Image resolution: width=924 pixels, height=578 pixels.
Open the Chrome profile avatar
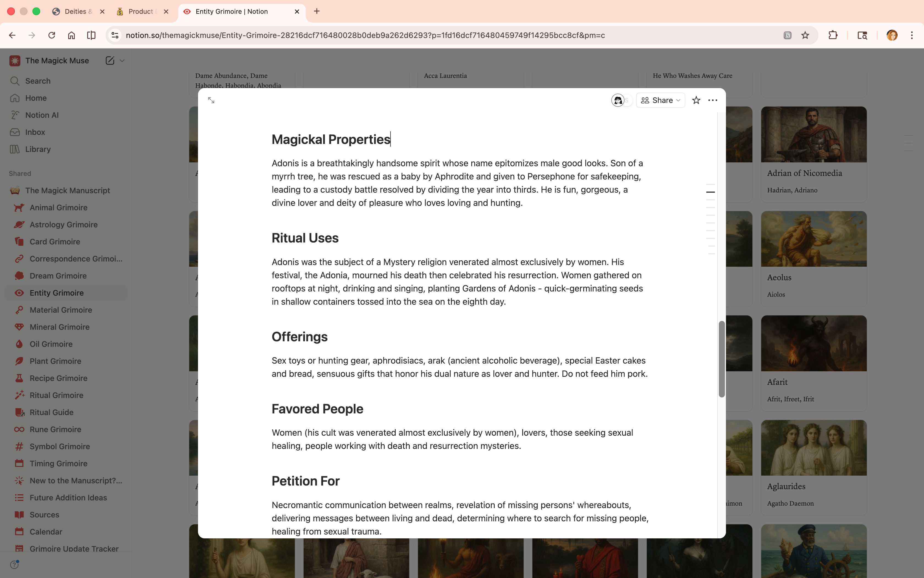point(892,35)
